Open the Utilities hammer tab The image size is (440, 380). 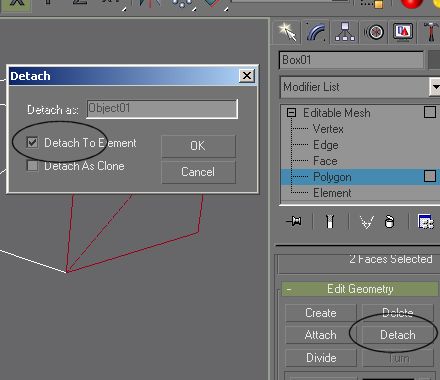pyautogui.click(x=431, y=32)
